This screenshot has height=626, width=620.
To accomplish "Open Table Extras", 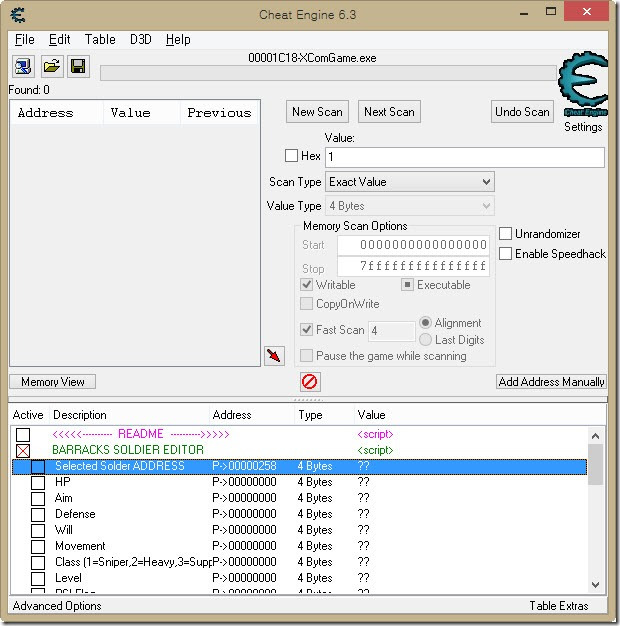I will coord(559,606).
